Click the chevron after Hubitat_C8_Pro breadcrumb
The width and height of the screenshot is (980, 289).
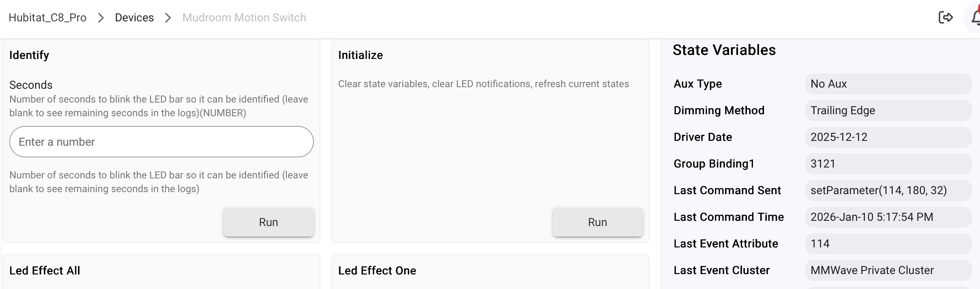101,18
